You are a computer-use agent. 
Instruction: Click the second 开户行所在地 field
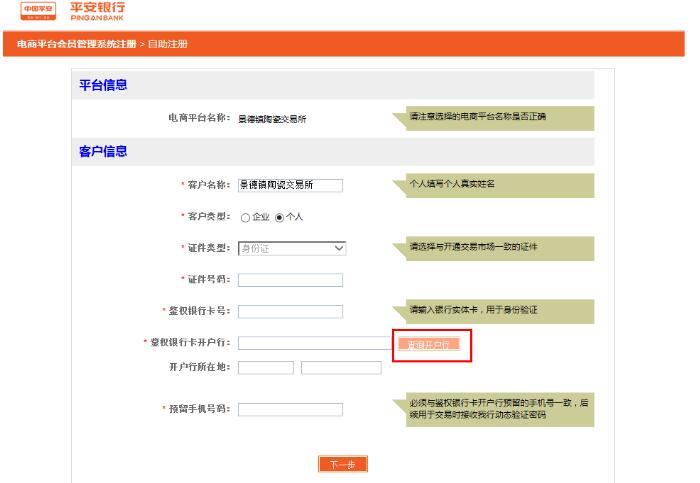(341, 367)
